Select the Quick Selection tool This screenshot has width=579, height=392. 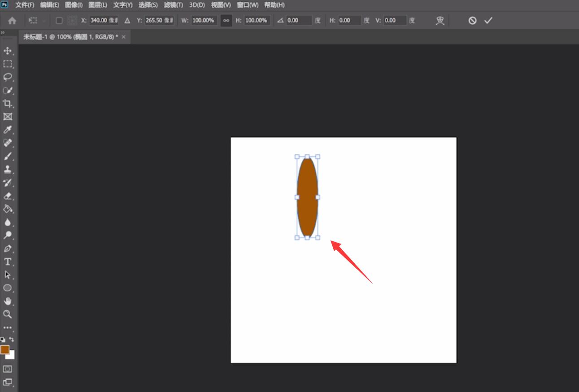point(8,90)
